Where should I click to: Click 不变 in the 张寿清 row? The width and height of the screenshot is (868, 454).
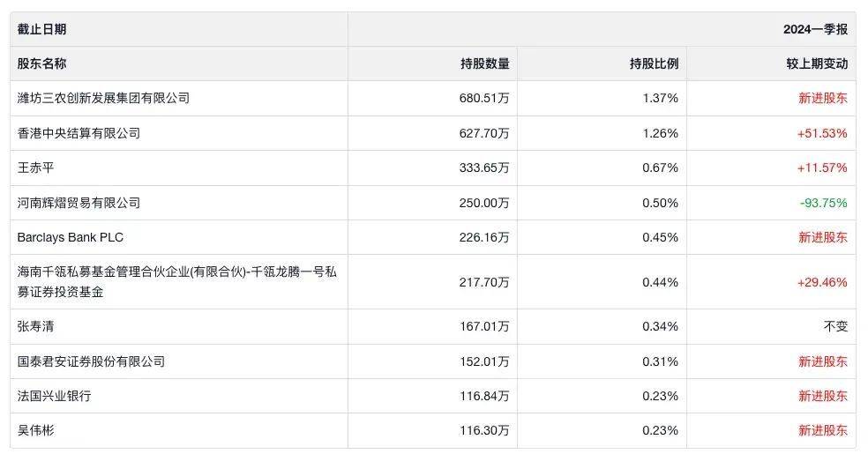pos(836,326)
